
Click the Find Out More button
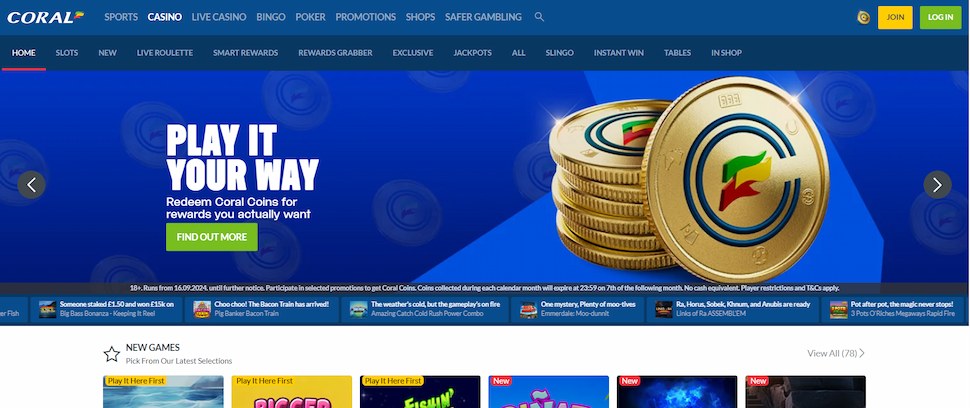coord(212,237)
